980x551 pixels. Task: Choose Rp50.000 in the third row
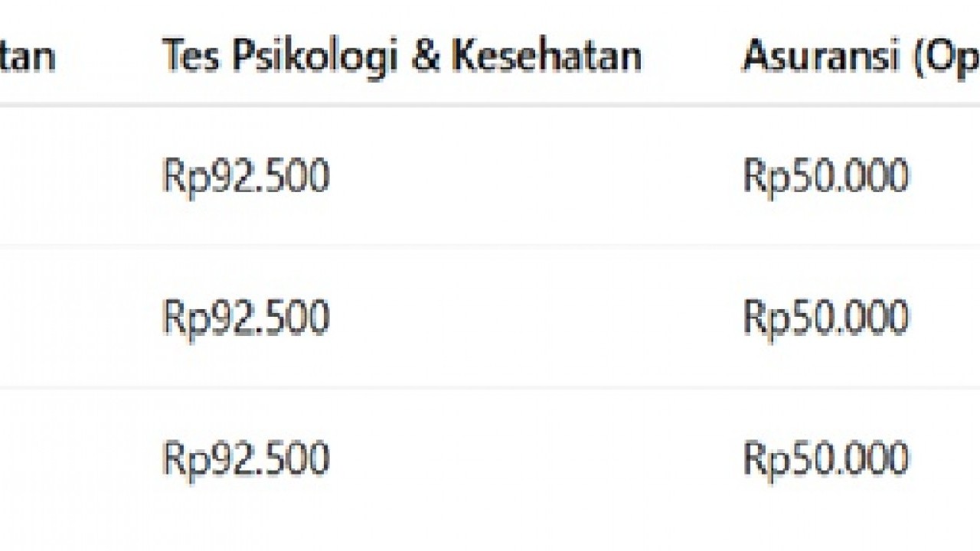tap(826, 458)
